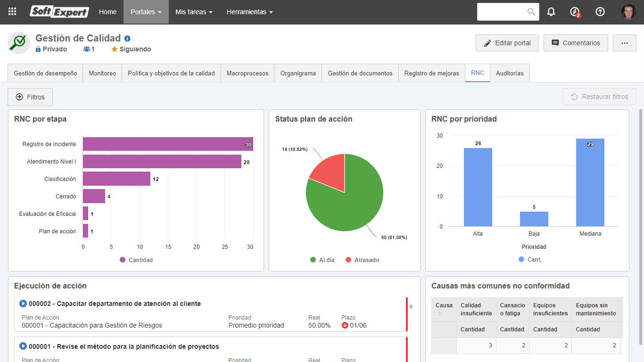This screenshot has width=644, height=362.
Task: Open the help question mark icon
Action: [600, 12]
